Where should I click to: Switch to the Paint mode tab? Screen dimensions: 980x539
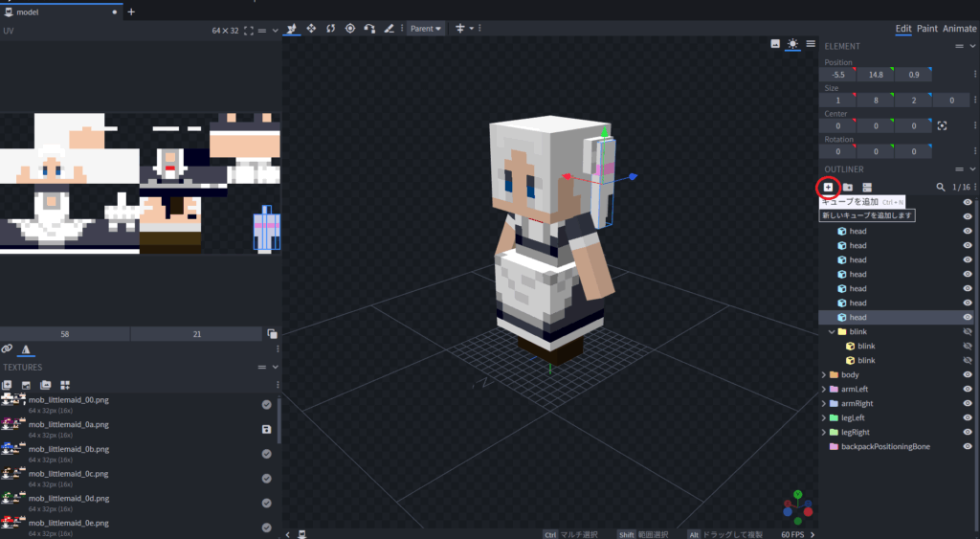click(x=926, y=29)
